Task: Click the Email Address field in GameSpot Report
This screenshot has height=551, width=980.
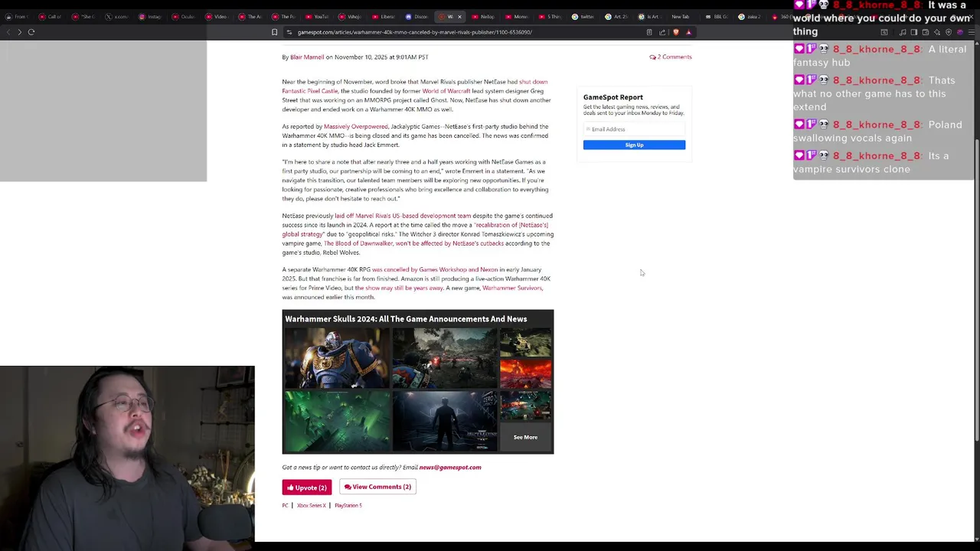Action: (x=634, y=129)
